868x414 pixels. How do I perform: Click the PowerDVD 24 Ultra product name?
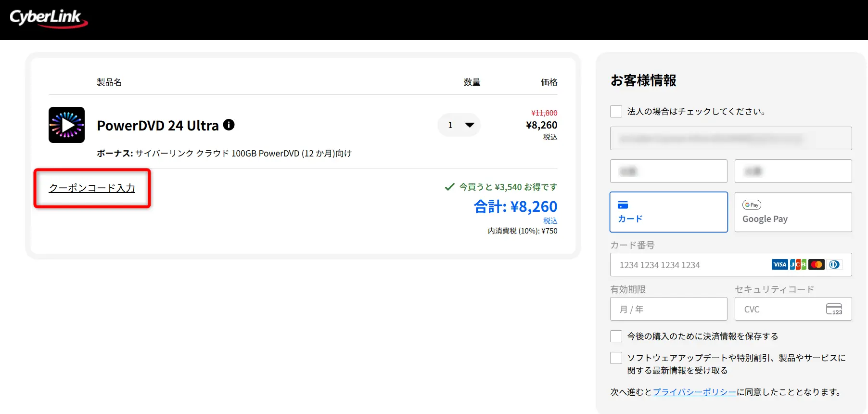158,126
